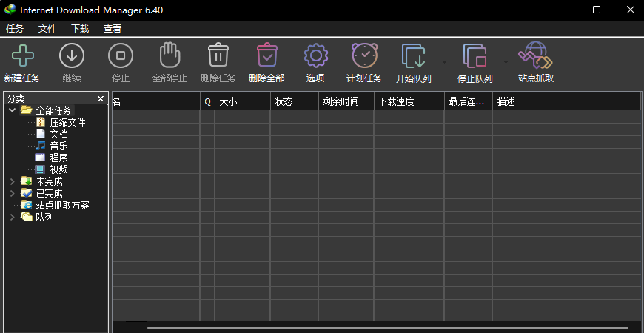Open the 查看 menu
The image size is (644, 333).
(x=112, y=28)
